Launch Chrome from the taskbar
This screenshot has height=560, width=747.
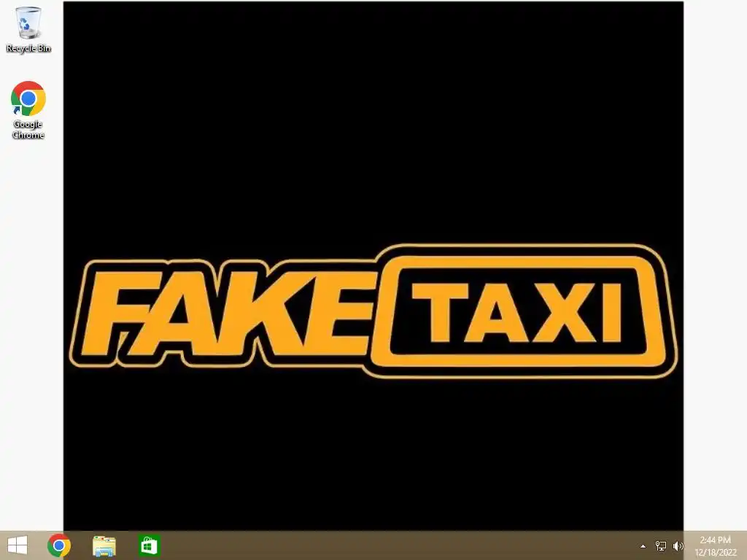click(x=59, y=545)
